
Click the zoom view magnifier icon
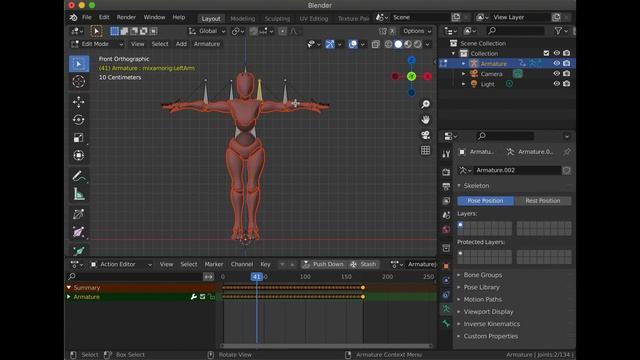tap(425, 104)
